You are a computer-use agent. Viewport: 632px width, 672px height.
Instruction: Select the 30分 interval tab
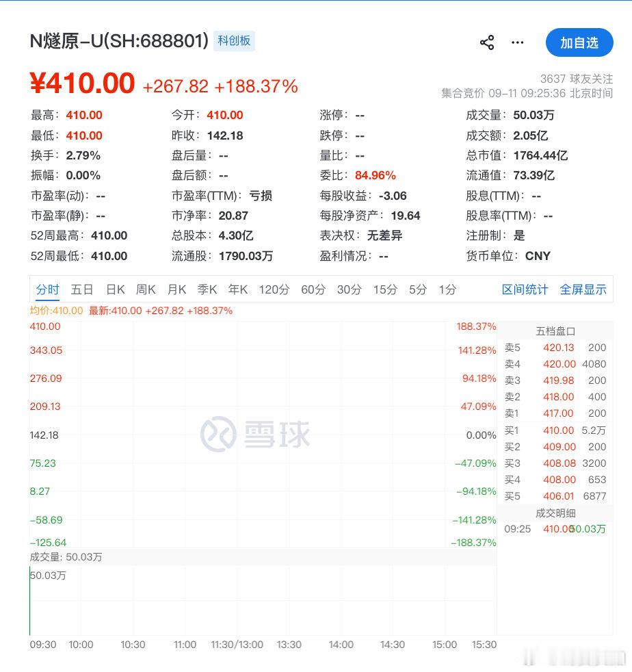(350, 289)
